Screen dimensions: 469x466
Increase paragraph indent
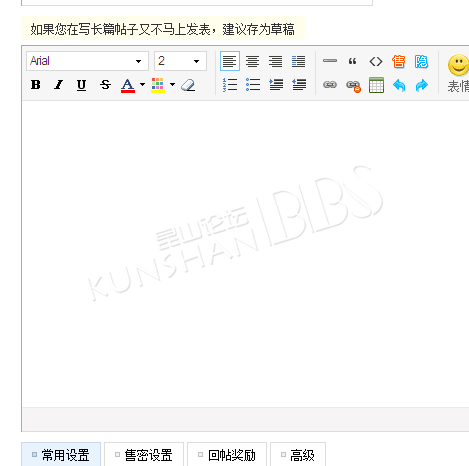click(x=276, y=85)
